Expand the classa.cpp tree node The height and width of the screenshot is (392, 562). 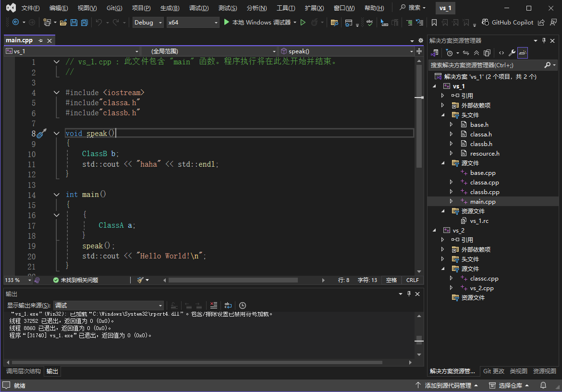click(451, 183)
